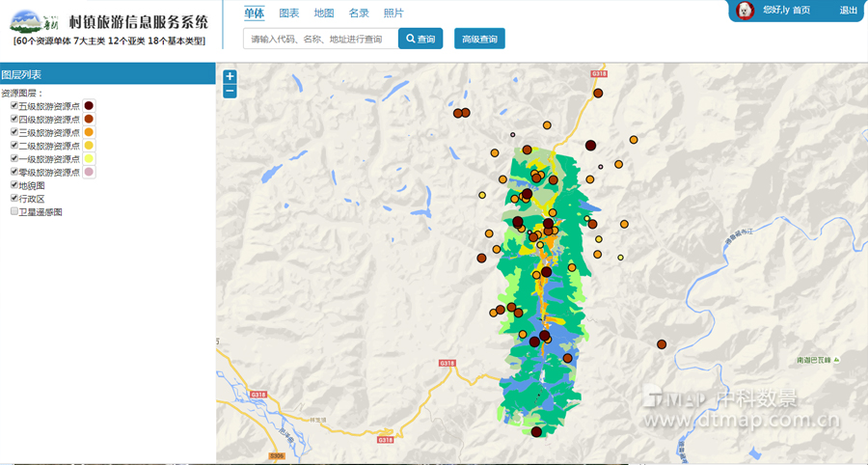Click the map zoom in plus button
The width and height of the screenshot is (868, 465).
tap(230, 77)
